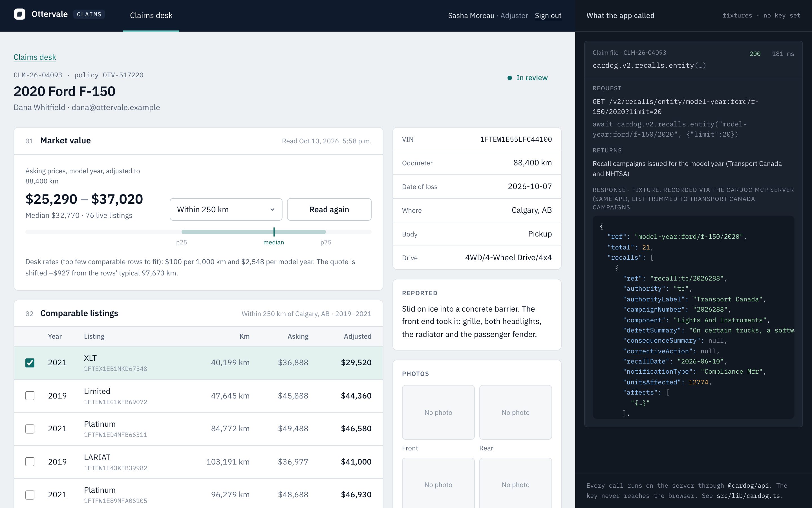The width and height of the screenshot is (812, 508).
Task: Check the Platinum 96,279 km listing checkbox
Action: click(x=30, y=494)
